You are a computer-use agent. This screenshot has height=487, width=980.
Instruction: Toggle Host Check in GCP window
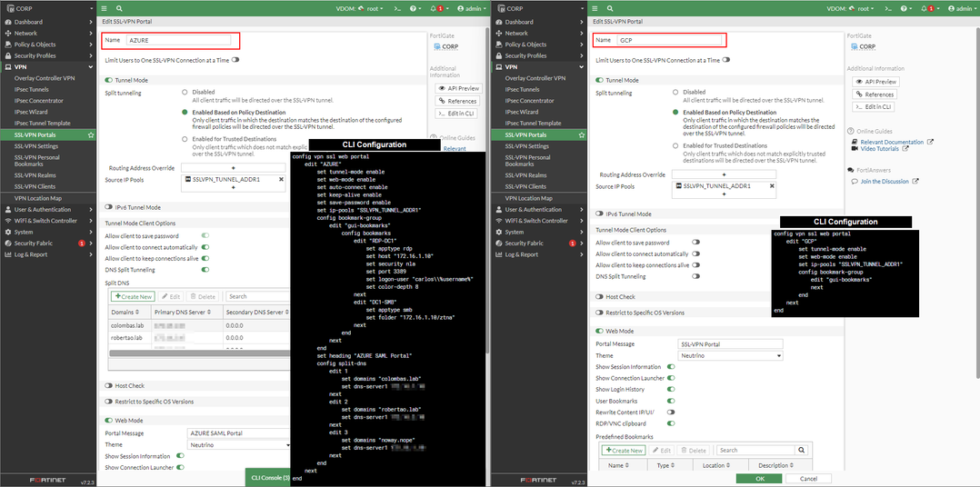coord(600,296)
